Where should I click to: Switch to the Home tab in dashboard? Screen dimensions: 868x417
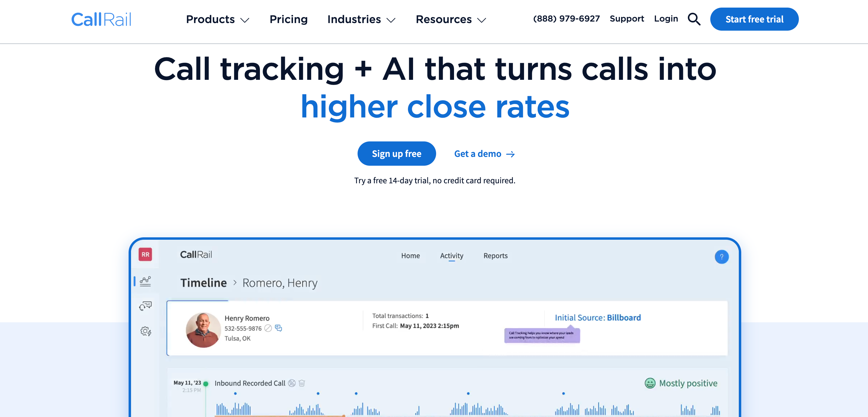(410, 256)
